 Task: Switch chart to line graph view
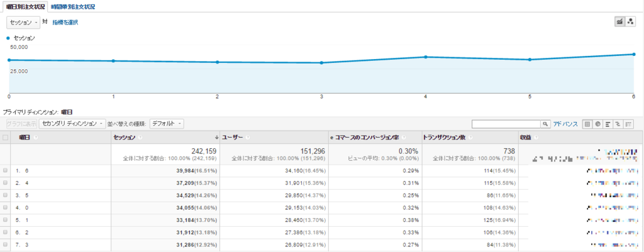(619, 22)
